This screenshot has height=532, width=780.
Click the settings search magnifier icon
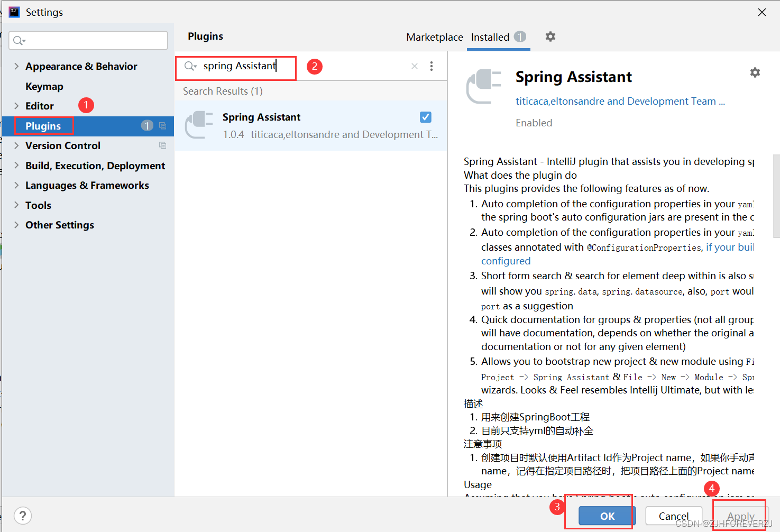pos(19,41)
